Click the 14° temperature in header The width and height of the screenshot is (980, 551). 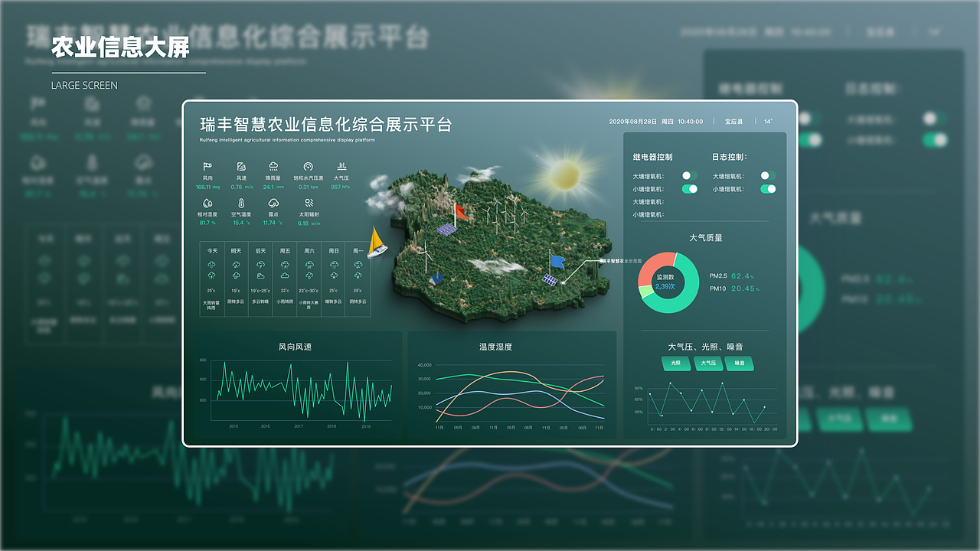click(768, 122)
